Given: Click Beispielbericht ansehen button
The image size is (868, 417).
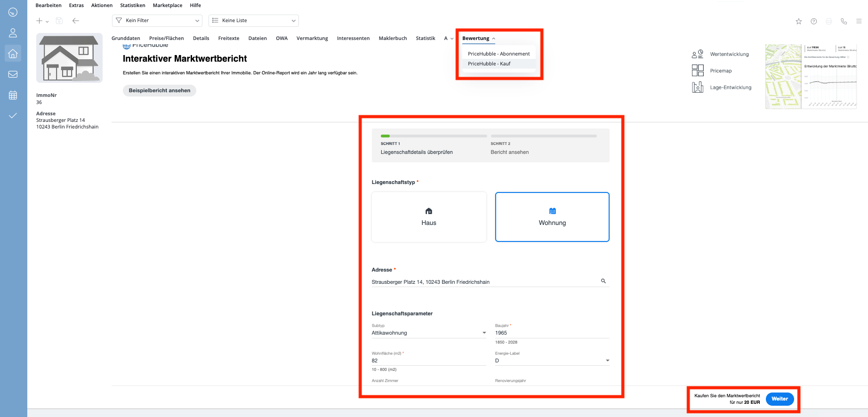Looking at the screenshot, I should click(x=160, y=90).
